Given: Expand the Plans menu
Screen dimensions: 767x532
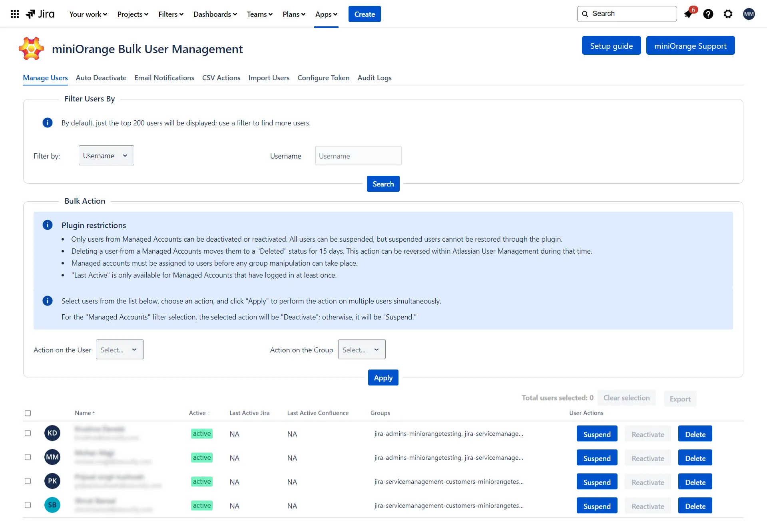Looking at the screenshot, I should (x=294, y=14).
